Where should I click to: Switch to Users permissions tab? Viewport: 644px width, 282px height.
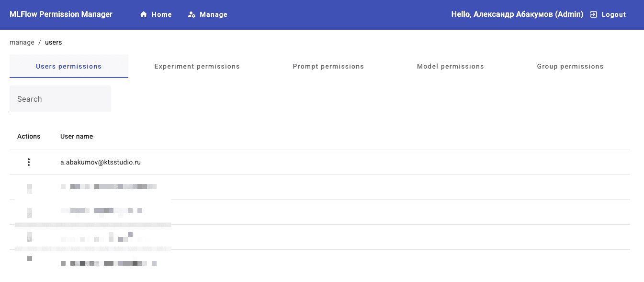pyautogui.click(x=68, y=66)
